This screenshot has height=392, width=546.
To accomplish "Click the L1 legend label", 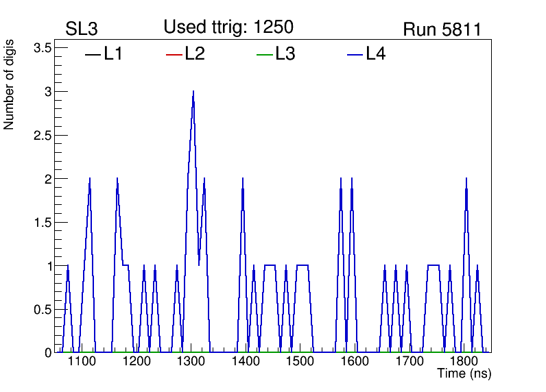I will point(113,54).
